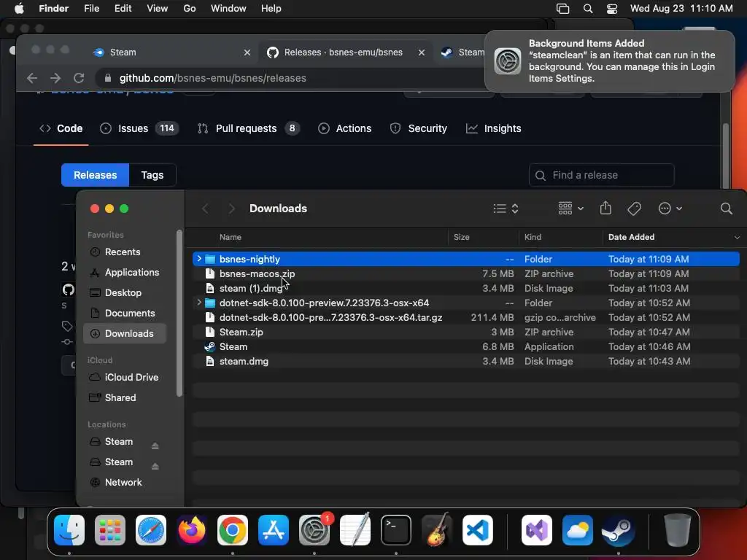Image resolution: width=747 pixels, height=560 pixels.
Task: Launch Firefox from the Dock
Action: [192, 530]
